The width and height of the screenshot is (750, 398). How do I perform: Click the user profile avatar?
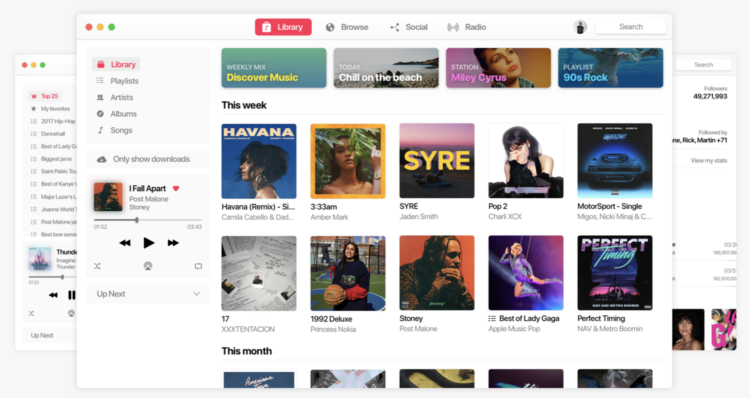coord(580,27)
